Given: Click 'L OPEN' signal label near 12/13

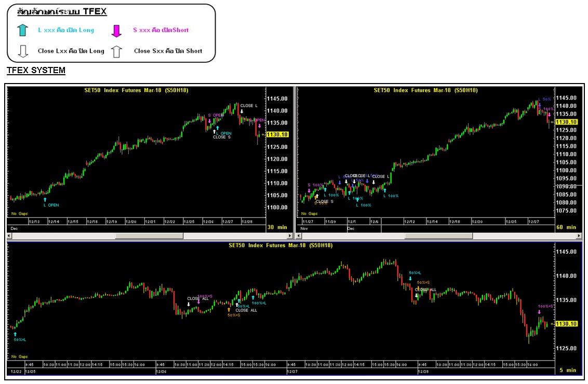Looking at the screenshot, I should pyautogui.click(x=51, y=205).
